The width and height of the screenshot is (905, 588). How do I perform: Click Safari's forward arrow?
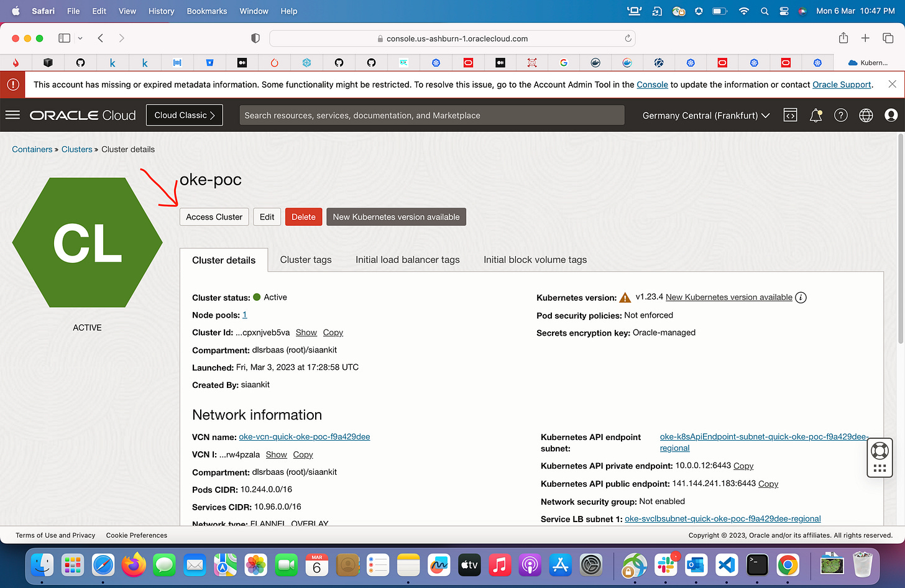click(x=121, y=38)
